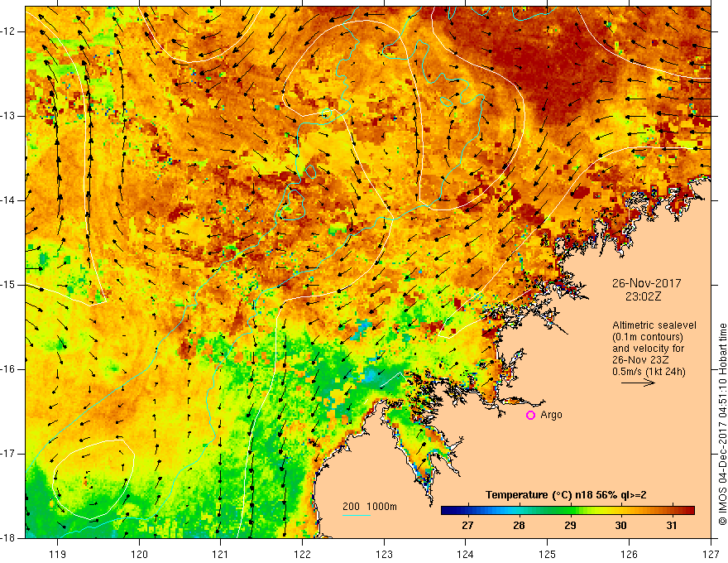This screenshot has height=563, width=728.
Task: Click the velocity scale reference arrow
Action: 638,383
